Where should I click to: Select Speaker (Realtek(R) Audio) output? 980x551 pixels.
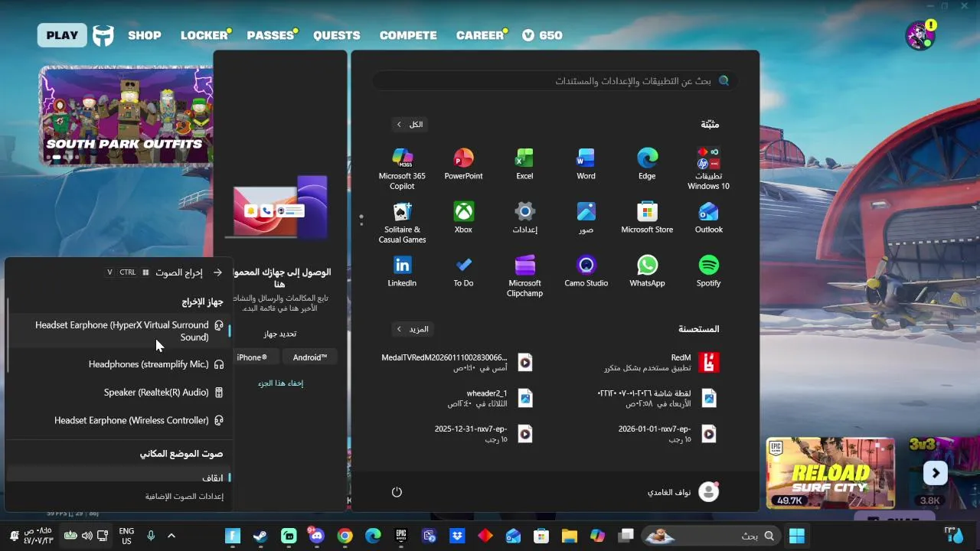119,393
